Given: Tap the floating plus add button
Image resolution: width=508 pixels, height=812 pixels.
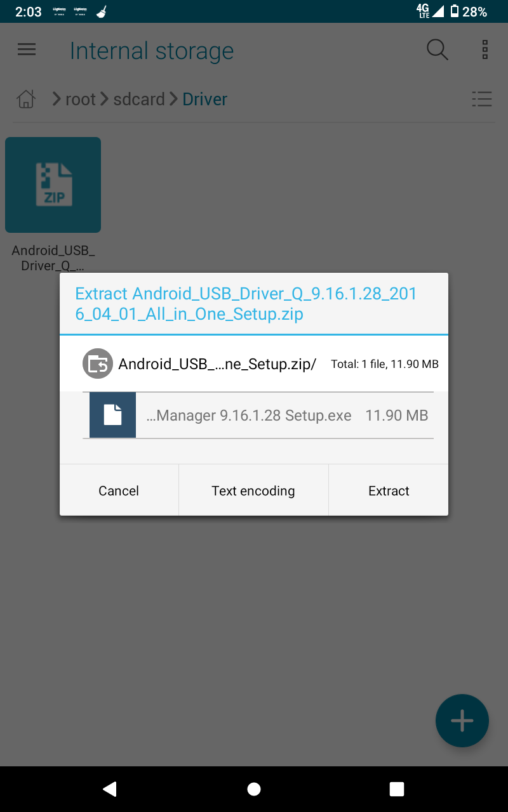Looking at the screenshot, I should point(462,721).
